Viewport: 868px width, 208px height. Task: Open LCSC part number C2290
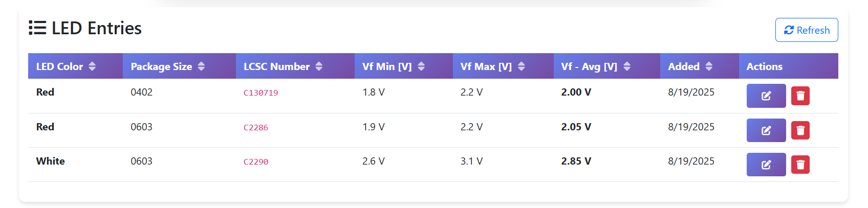255,162
